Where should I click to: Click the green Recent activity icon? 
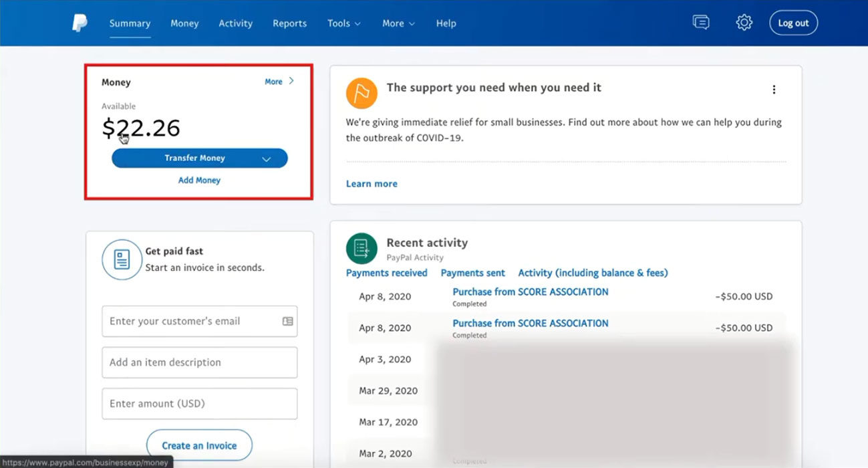(361, 249)
